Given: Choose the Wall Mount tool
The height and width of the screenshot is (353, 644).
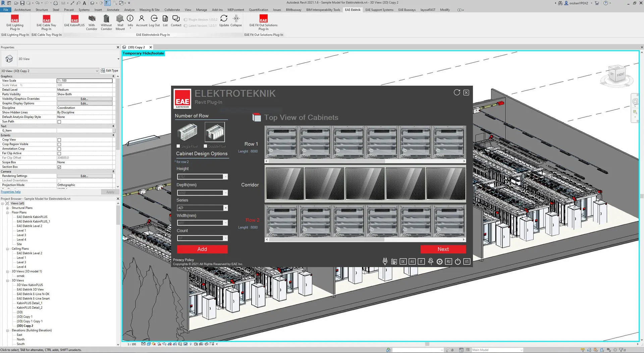Looking at the screenshot, I should [x=120, y=22].
